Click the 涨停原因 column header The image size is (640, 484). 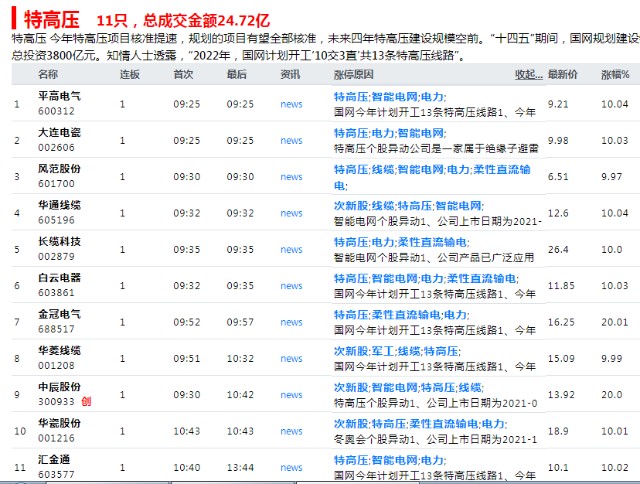(353, 74)
